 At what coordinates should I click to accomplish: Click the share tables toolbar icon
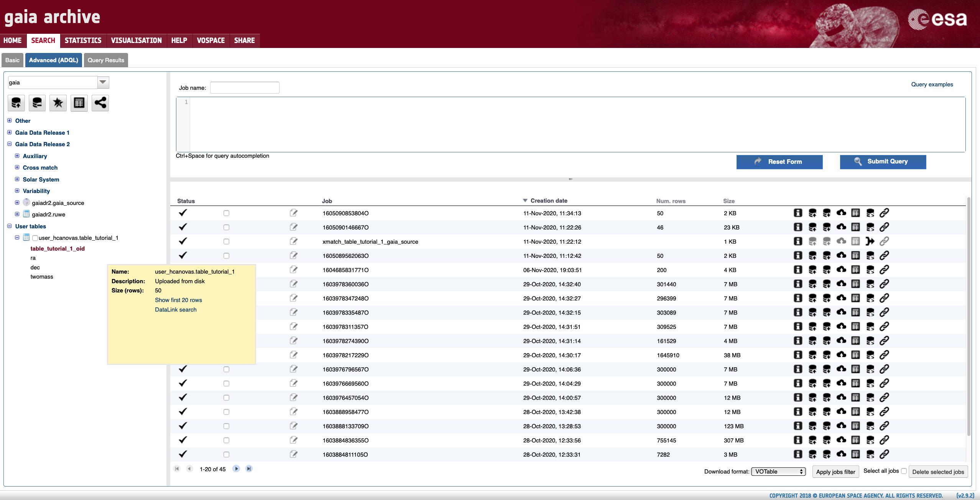[100, 103]
